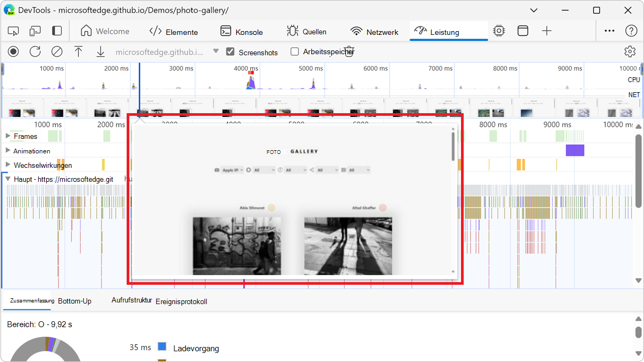Start recording a performance profile
Screen dimensions: 644x362
pyautogui.click(x=13, y=51)
